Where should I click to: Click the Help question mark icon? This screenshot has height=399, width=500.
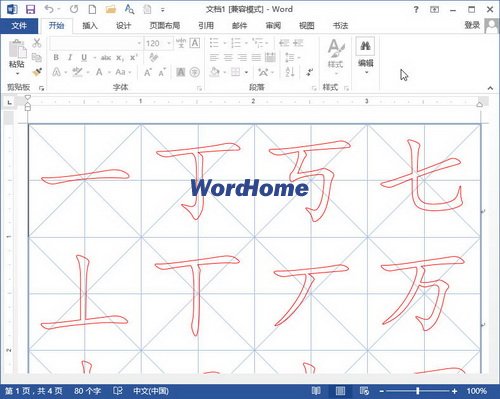coord(416,9)
